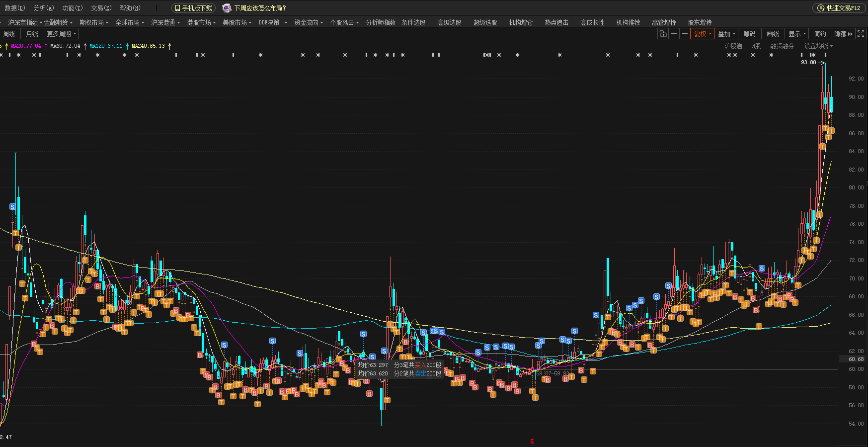Open 机构推荐 page
The image size is (868, 447).
click(x=628, y=22)
